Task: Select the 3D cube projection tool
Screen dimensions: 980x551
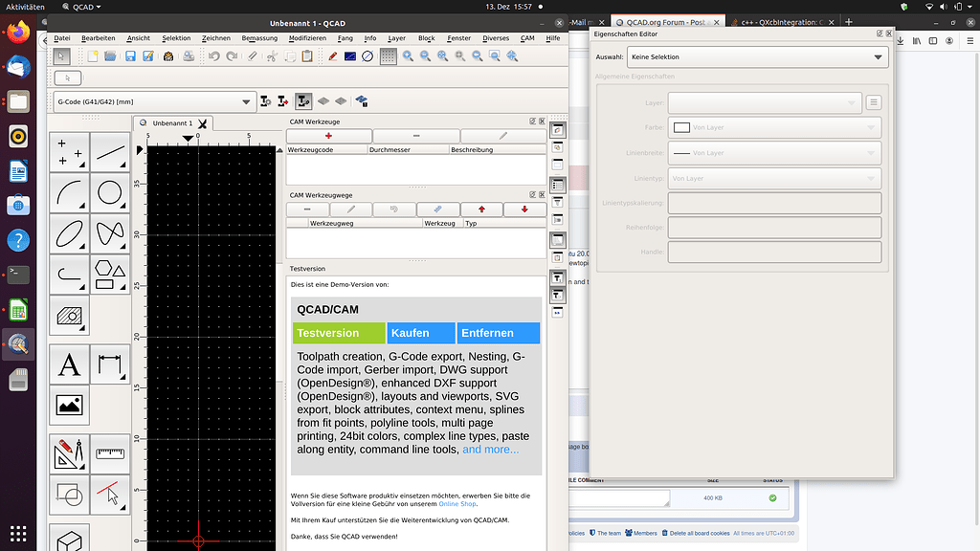Action: click(69, 539)
